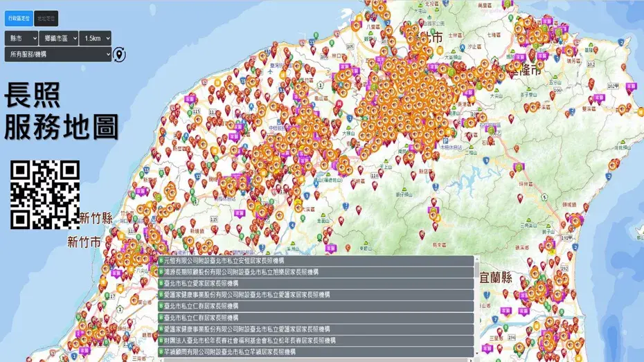Screen dimensions: 644x362
Task: Select the 芊穎顧問有限公司附設臺北市私立芊穎居家長照機構 row
Action: point(316,352)
